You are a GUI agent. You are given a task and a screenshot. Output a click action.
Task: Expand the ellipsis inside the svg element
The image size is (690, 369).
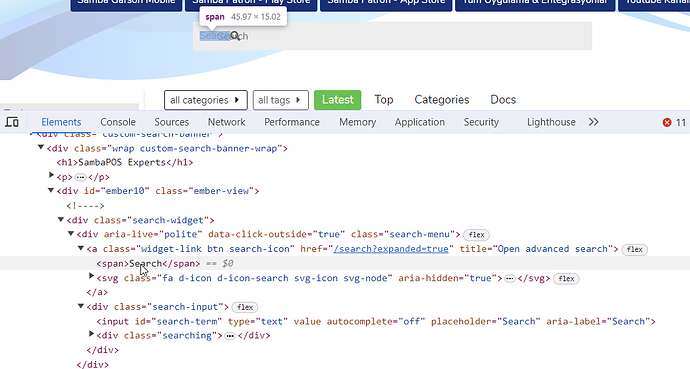(510, 278)
